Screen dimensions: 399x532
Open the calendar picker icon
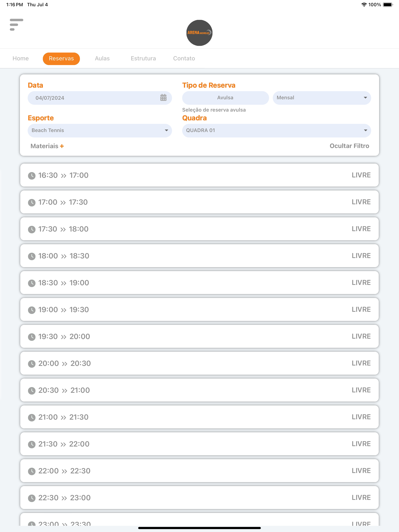click(x=163, y=98)
